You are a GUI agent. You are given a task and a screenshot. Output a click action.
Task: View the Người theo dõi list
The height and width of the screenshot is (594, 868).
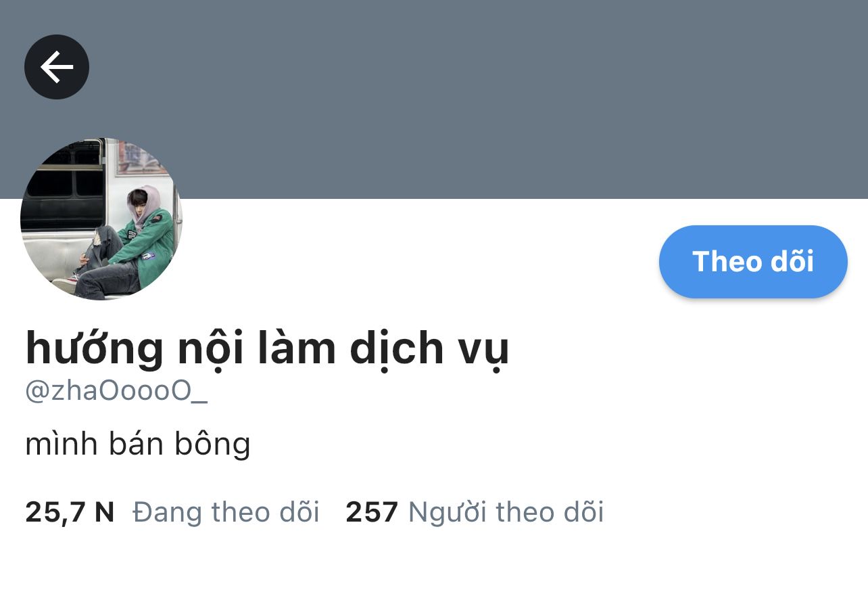pyautogui.click(x=506, y=512)
